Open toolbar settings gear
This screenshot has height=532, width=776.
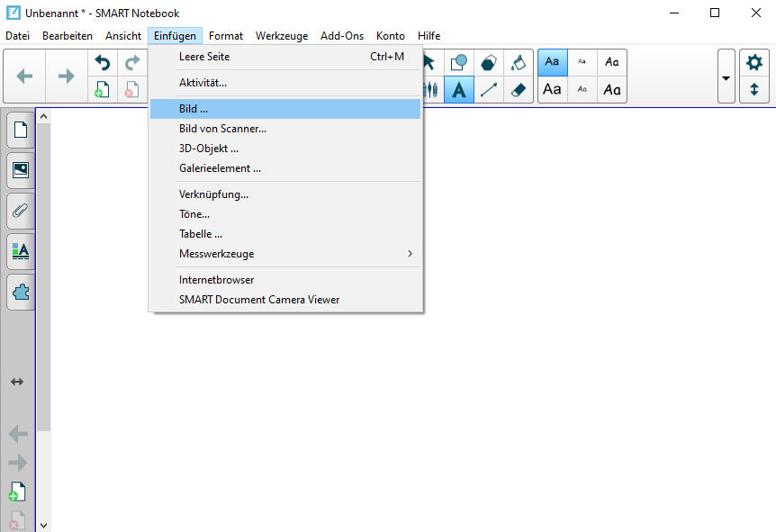tap(754, 62)
